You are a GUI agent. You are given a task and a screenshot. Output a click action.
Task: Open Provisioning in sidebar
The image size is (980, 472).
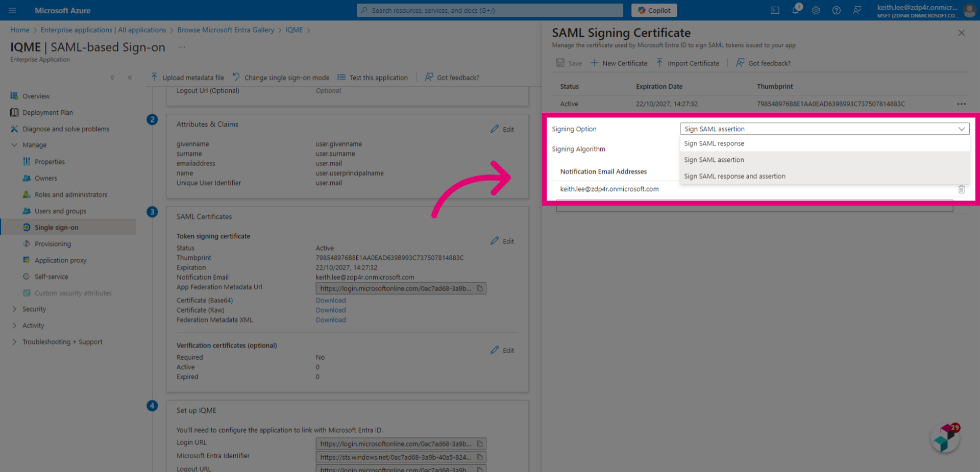(x=53, y=244)
